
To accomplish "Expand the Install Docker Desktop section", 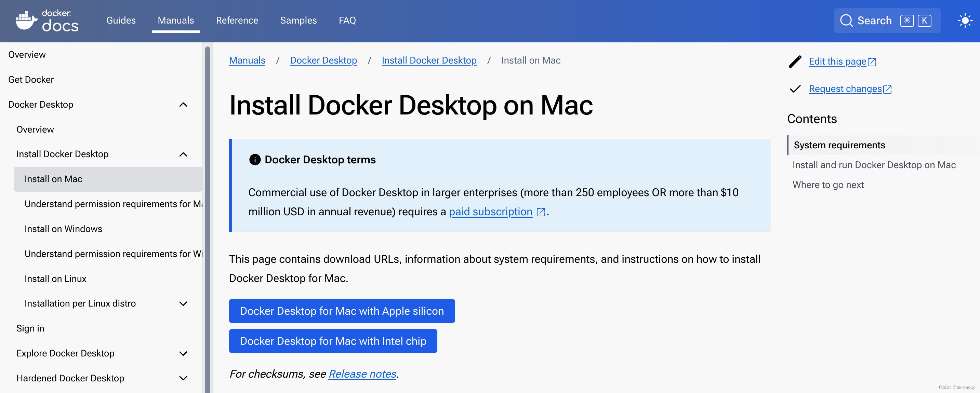I will tap(184, 153).
